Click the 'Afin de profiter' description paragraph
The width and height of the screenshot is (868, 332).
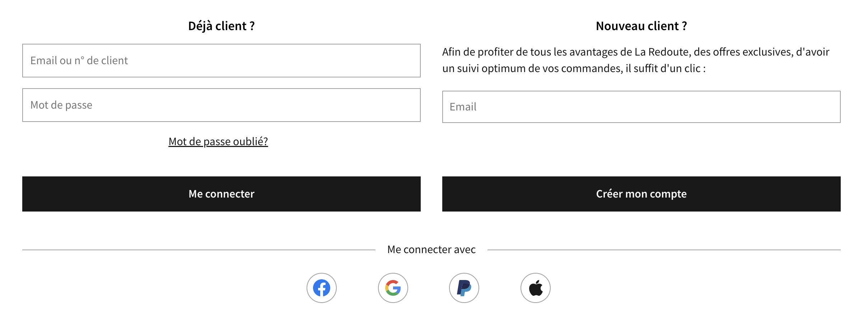[636, 60]
